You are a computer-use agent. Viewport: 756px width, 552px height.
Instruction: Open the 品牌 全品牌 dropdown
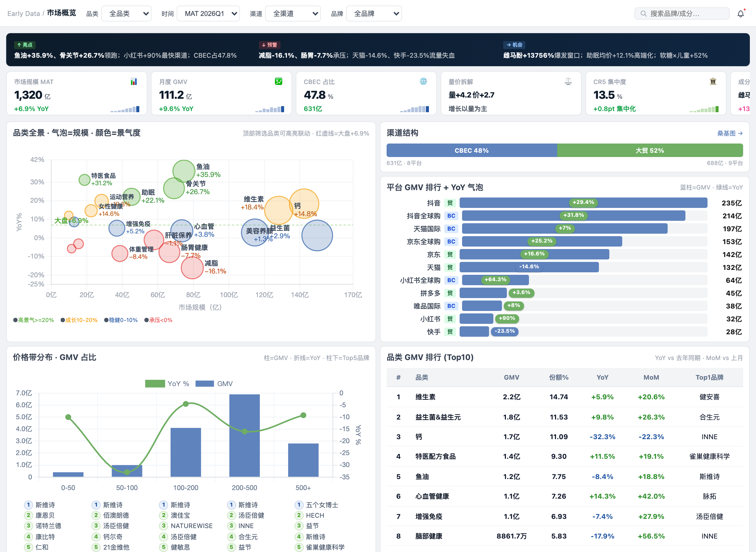374,14
